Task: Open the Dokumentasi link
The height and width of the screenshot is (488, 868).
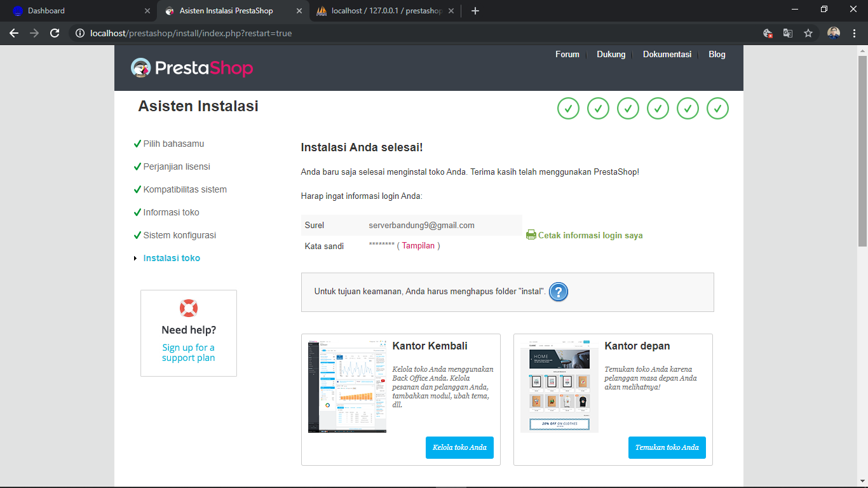Action: [x=667, y=55]
